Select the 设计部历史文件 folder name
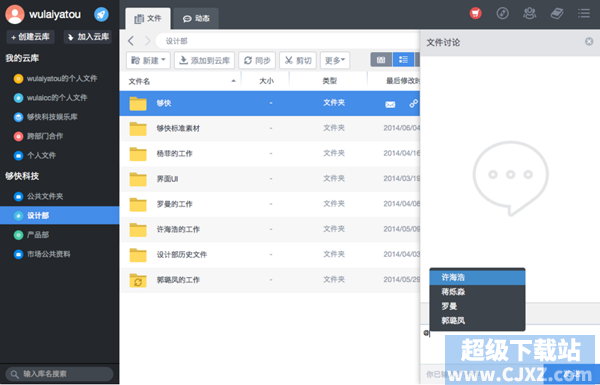600x385 pixels. [x=182, y=254]
